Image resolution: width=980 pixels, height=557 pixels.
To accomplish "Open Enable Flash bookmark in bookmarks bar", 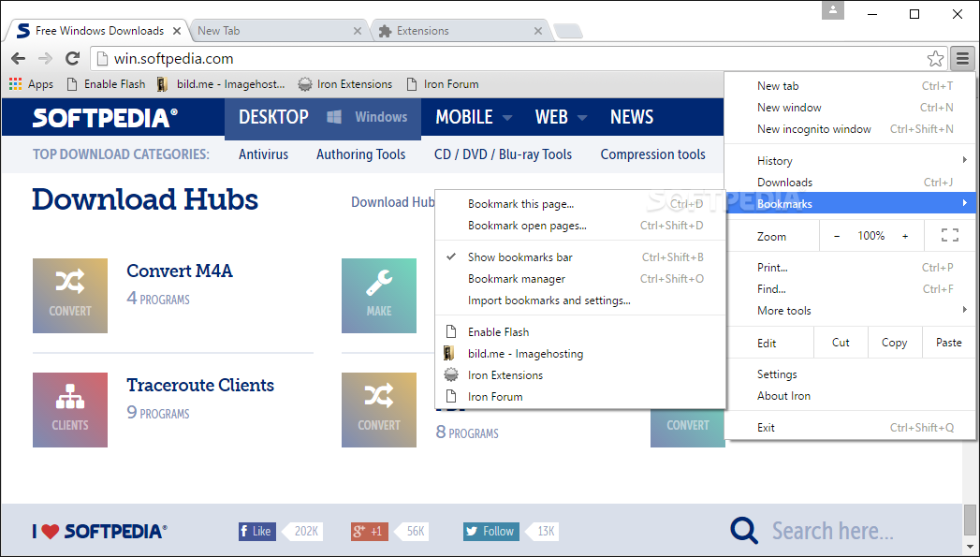I will (x=106, y=84).
